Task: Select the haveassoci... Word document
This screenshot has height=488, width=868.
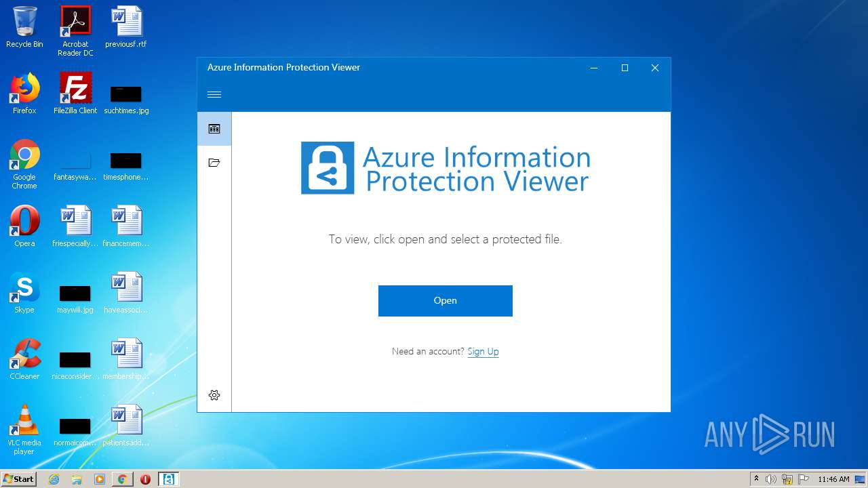Action: pyautogui.click(x=126, y=293)
